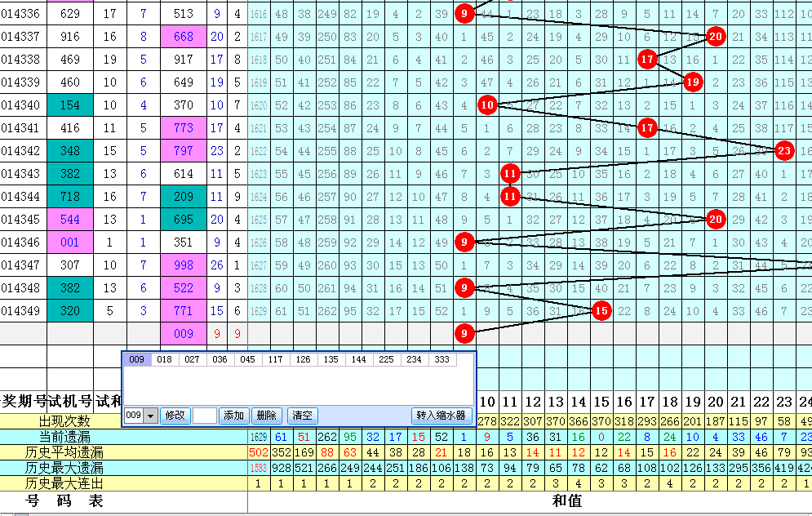This screenshot has width=812, height=516.
Task: Click sum column header 20
Action: [x=715, y=402]
